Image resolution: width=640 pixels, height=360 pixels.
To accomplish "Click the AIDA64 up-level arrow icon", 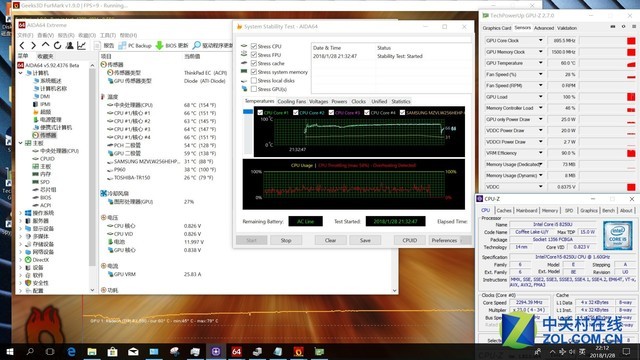I will (x=45, y=45).
